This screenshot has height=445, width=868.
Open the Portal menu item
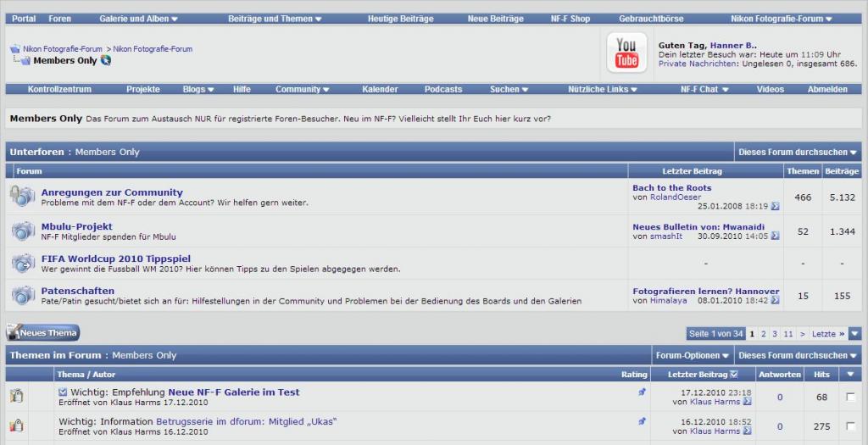pyautogui.click(x=24, y=19)
